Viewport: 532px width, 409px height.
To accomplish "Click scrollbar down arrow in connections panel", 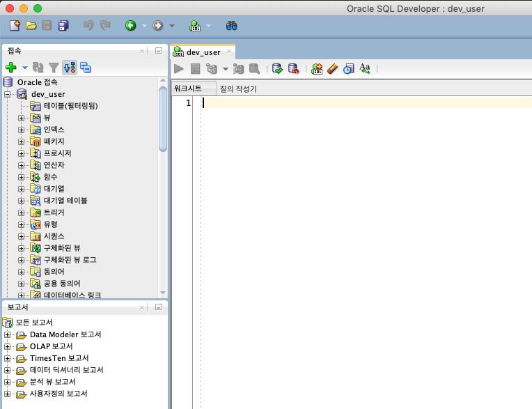I will (x=163, y=293).
